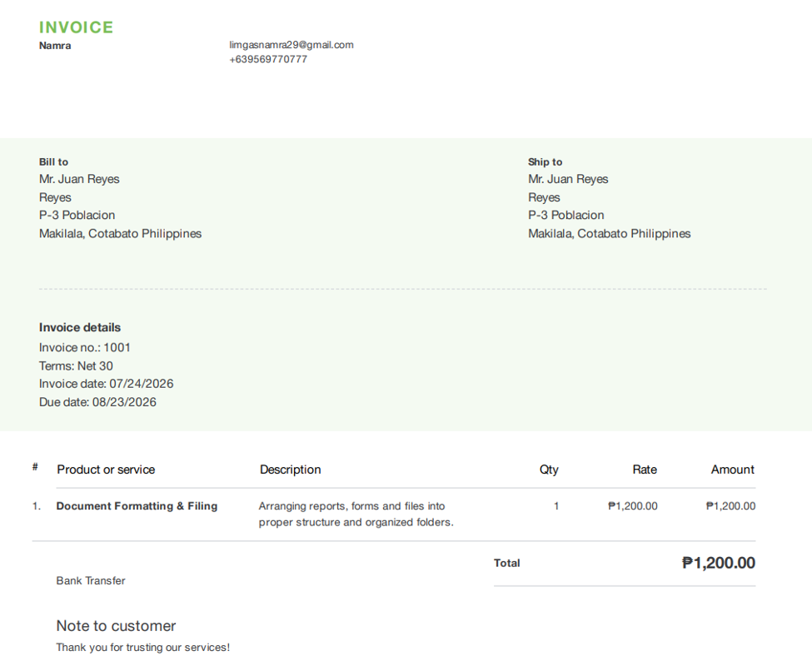Click the Invoice no.: 1001 line

point(84,347)
